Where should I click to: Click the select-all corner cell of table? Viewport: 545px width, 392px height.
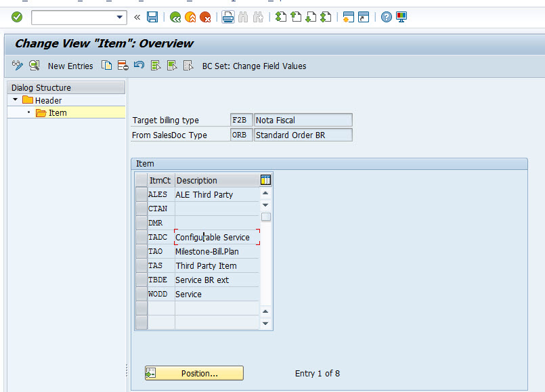(x=141, y=180)
